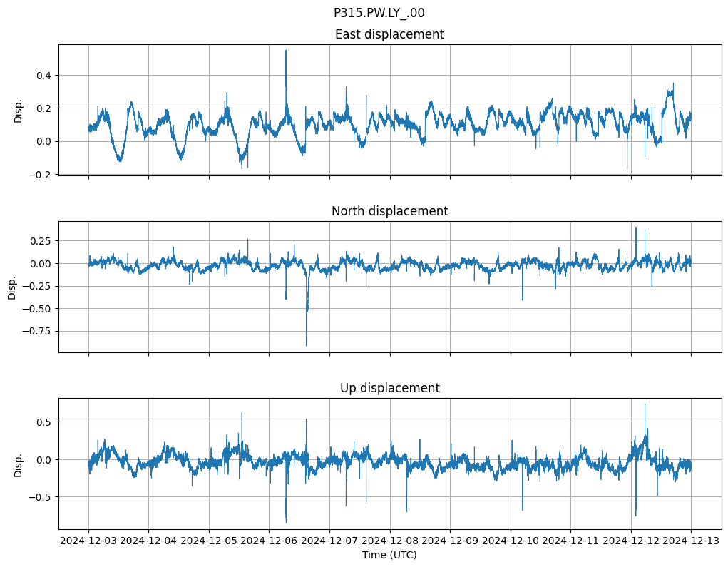
Task: Click the 0.4 tick on East plot
Action: [43, 75]
